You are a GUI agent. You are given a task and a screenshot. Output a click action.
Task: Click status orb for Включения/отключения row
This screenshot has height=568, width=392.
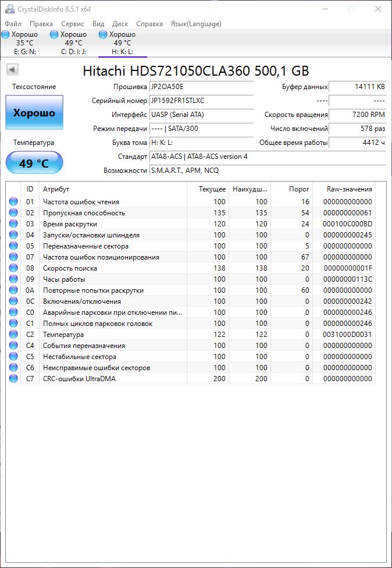[x=13, y=301]
